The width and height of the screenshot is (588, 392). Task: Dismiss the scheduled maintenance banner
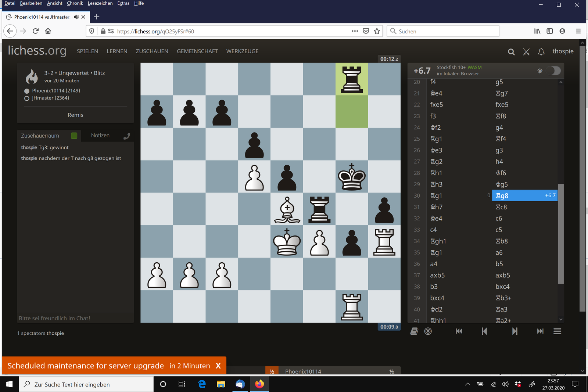218,366
